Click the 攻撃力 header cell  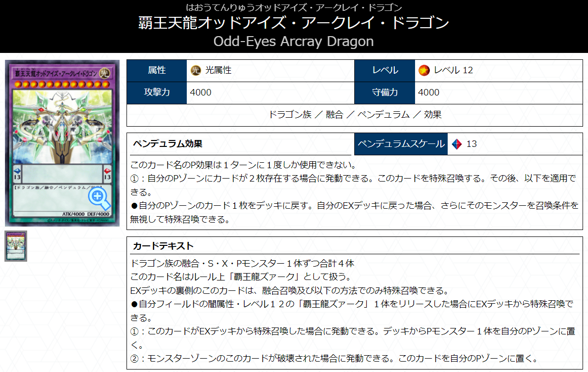coord(157,93)
